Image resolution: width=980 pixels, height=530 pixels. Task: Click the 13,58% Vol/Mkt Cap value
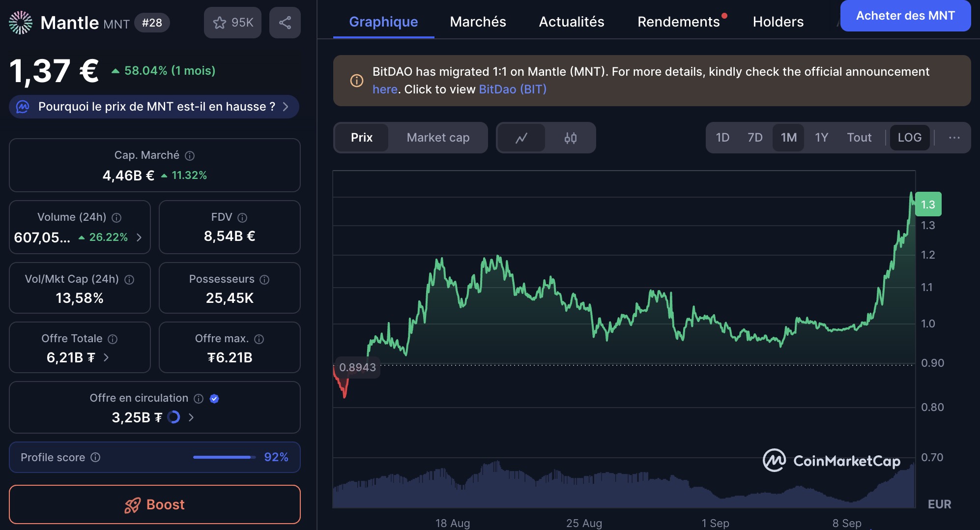(80, 298)
